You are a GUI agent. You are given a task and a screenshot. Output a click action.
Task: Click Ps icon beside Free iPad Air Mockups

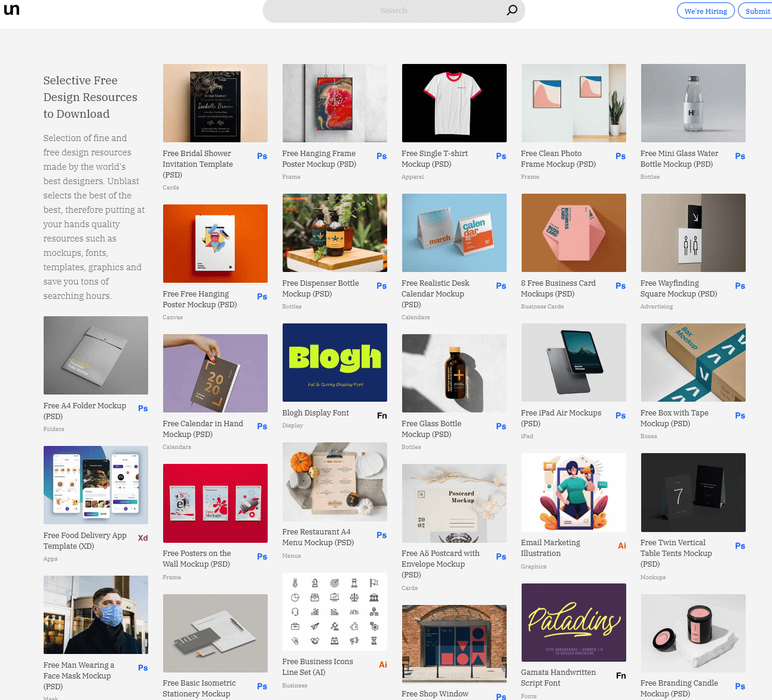pos(621,415)
